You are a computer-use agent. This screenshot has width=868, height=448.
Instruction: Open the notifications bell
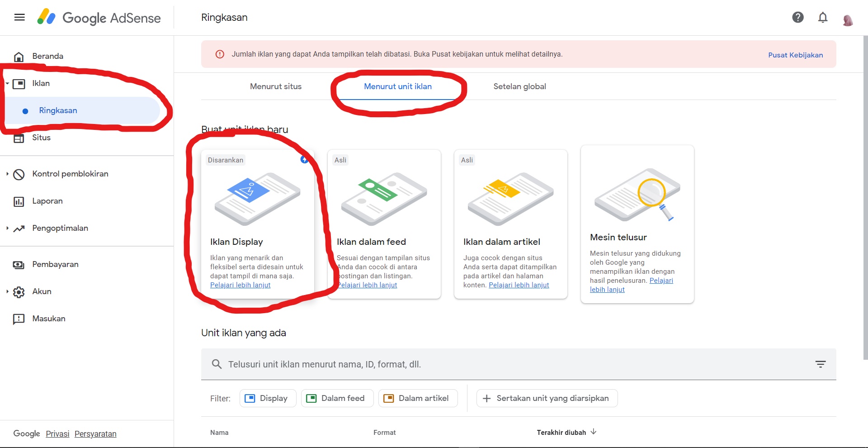coord(823,17)
